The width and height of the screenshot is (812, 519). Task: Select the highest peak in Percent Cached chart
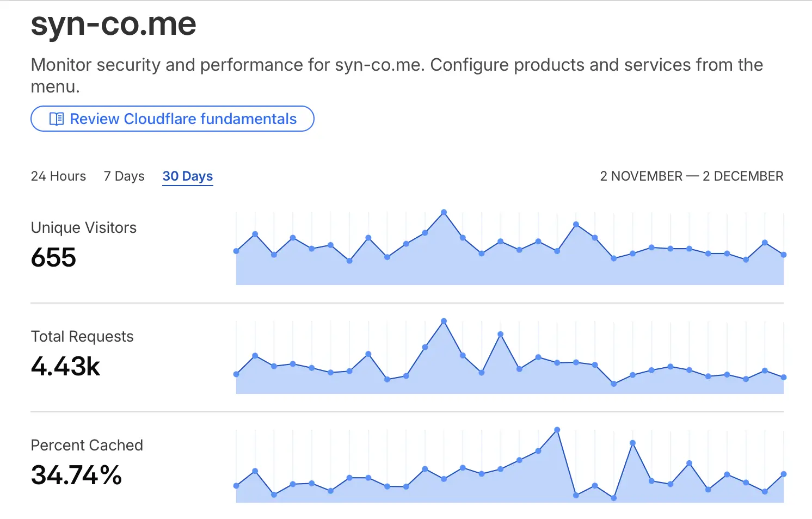[x=557, y=430]
